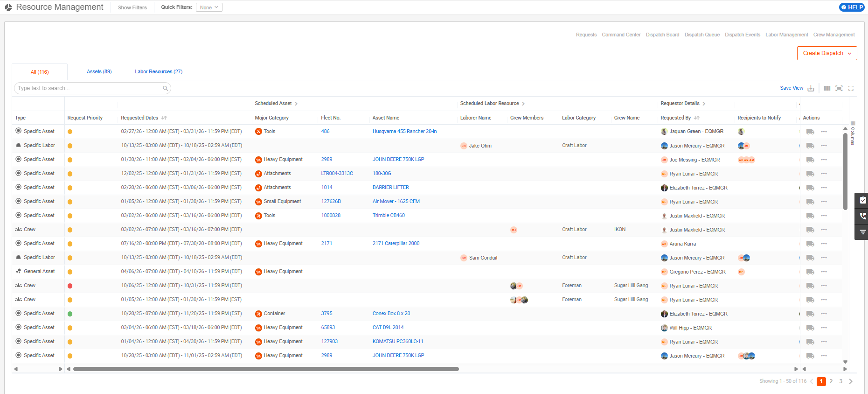The image size is (868, 394).
Task: Click the red priority dot in Crew row
Action: click(70, 286)
